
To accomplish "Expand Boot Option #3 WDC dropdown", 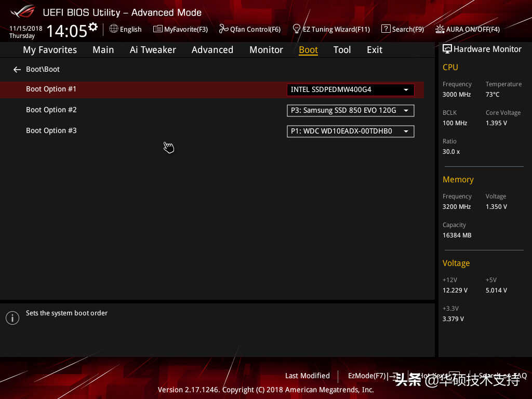I will pyautogui.click(x=350, y=131).
